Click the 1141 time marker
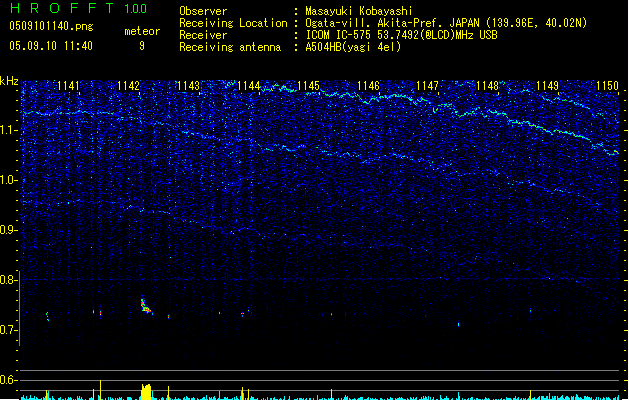The height and width of the screenshot is (400, 629). click(68, 86)
